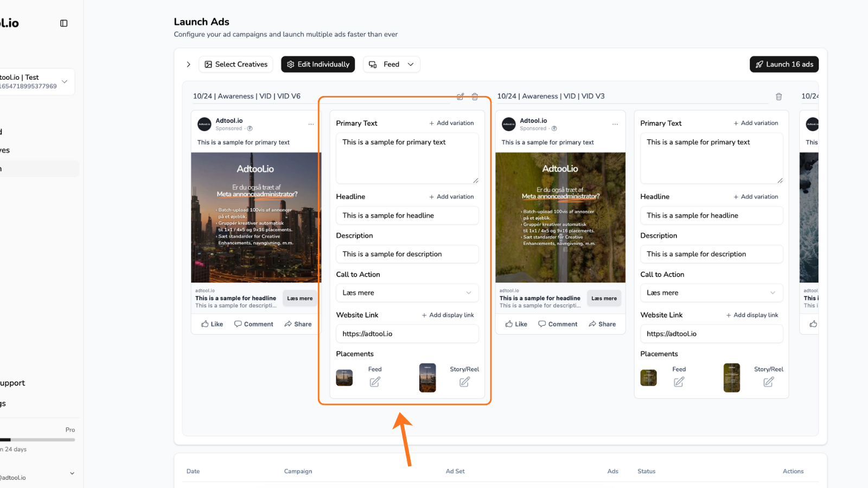This screenshot has width=868, height=488.
Task: Open the VID V3 Call to Action dropdown
Action: 712,293
